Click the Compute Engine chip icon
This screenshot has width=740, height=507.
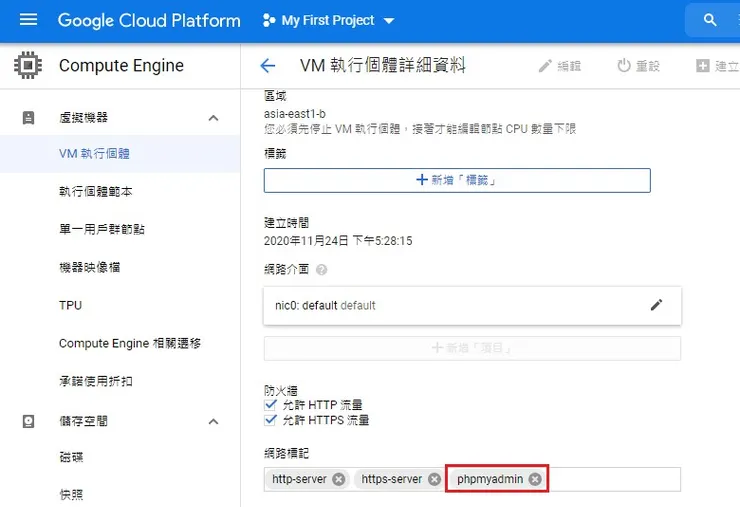[28, 65]
